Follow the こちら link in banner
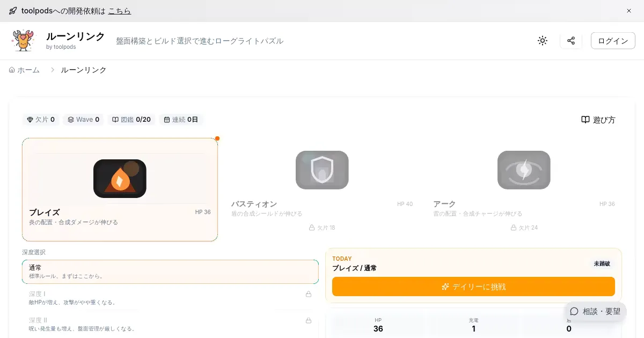The width and height of the screenshot is (644, 338). click(x=119, y=11)
